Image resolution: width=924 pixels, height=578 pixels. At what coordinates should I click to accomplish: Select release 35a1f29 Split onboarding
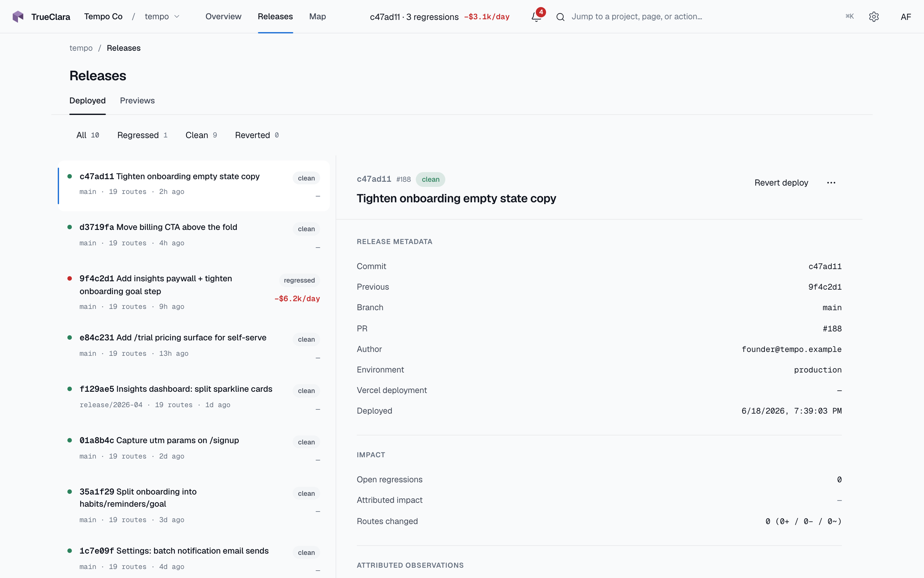[x=194, y=505]
